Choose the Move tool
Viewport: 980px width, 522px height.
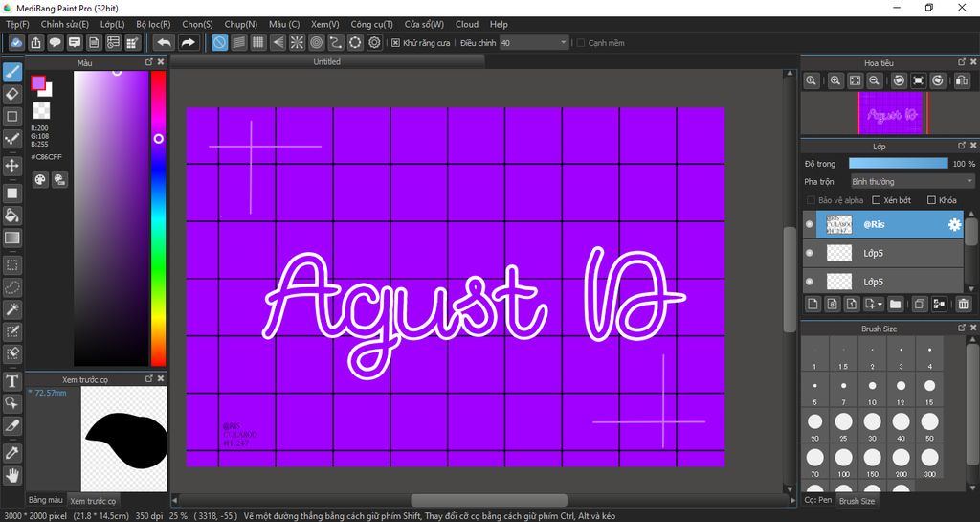click(x=11, y=166)
